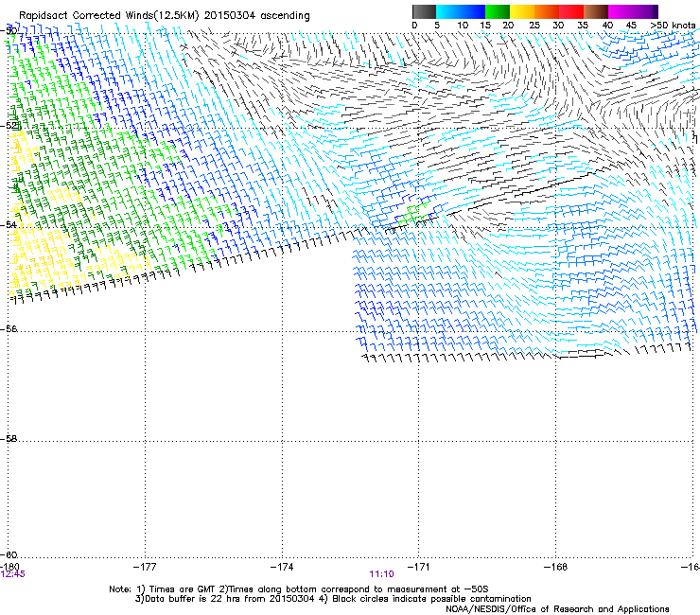
Task: Click the longitude label '-168'
Action: click(556, 567)
